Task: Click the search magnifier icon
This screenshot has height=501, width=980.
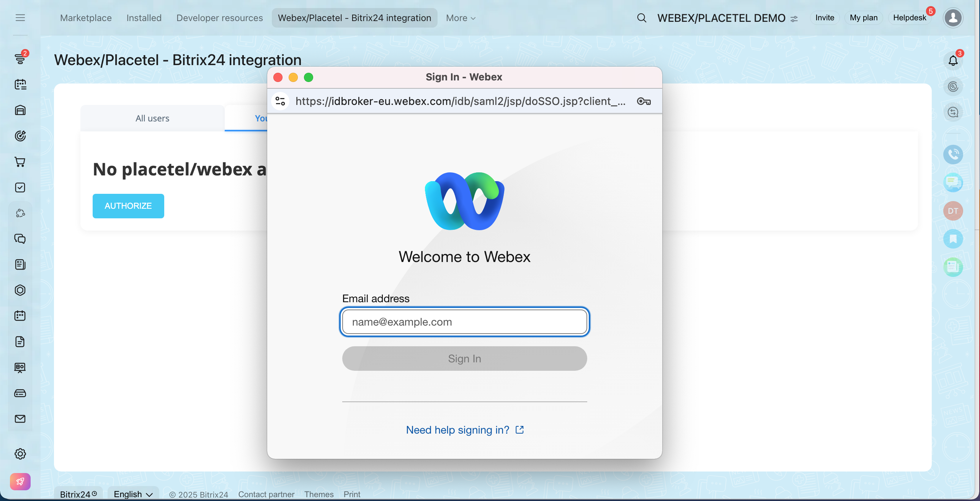Action: pyautogui.click(x=642, y=18)
